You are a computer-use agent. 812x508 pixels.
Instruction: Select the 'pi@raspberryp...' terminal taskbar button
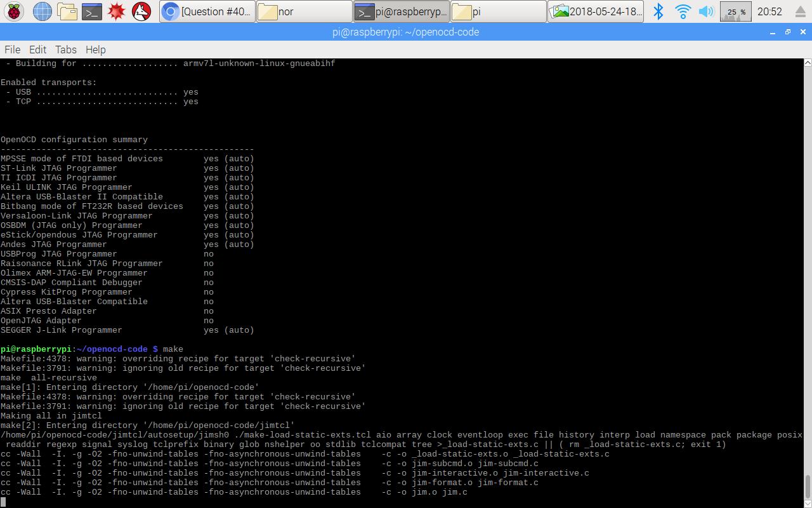[x=402, y=11]
